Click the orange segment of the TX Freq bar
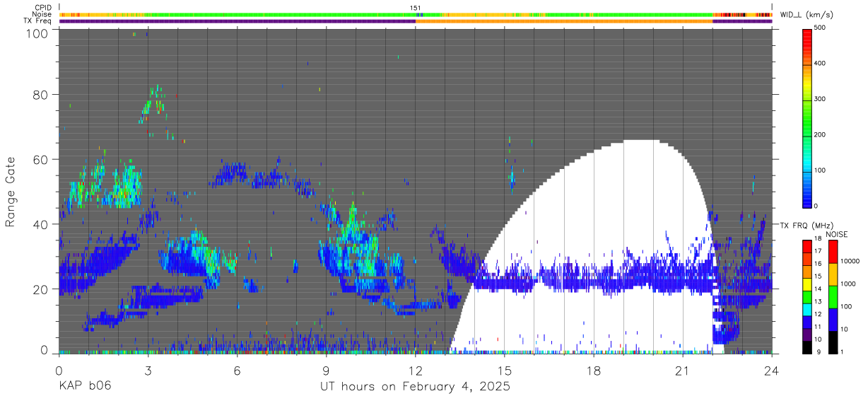This screenshot has height=401, width=868. [564, 21]
